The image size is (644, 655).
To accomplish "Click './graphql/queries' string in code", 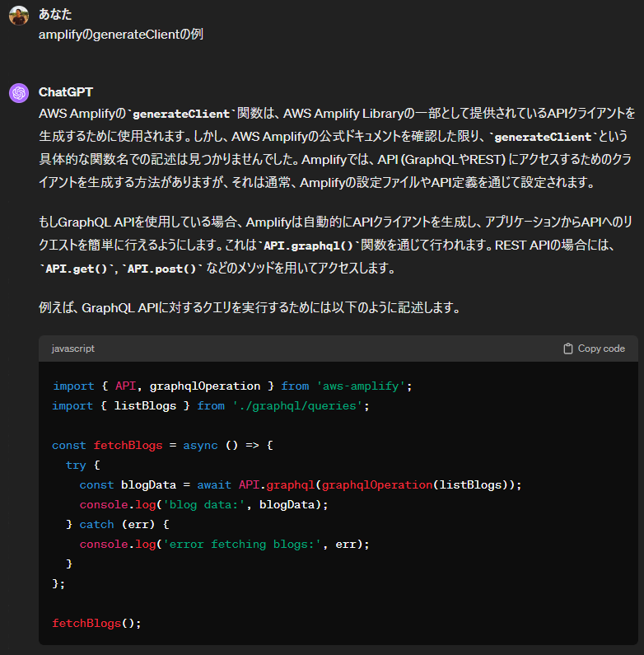I will tap(297, 405).
